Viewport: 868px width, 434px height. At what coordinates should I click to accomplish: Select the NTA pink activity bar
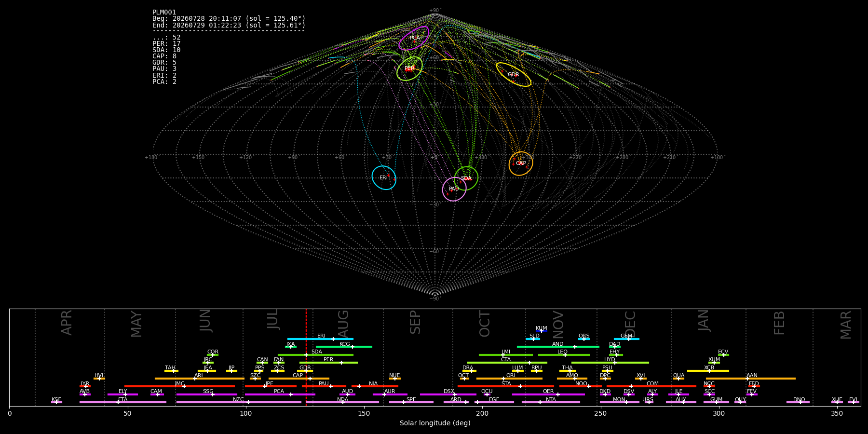(x=551, y=402)
